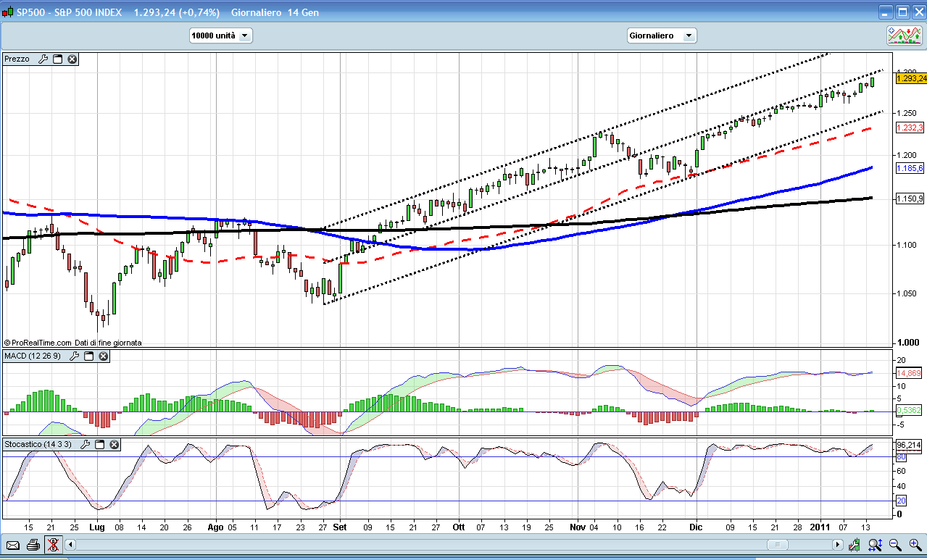The width and height of the screenshot is (927, 560).
Task: Click the scrollbar right arrow
Action: (x=838, y=545)
